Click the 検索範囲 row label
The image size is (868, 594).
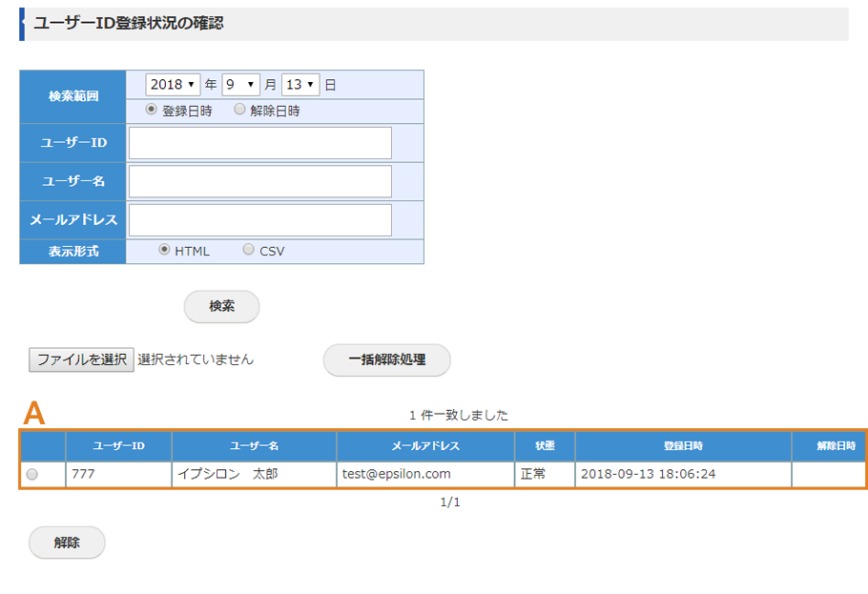tap(73, 97)
